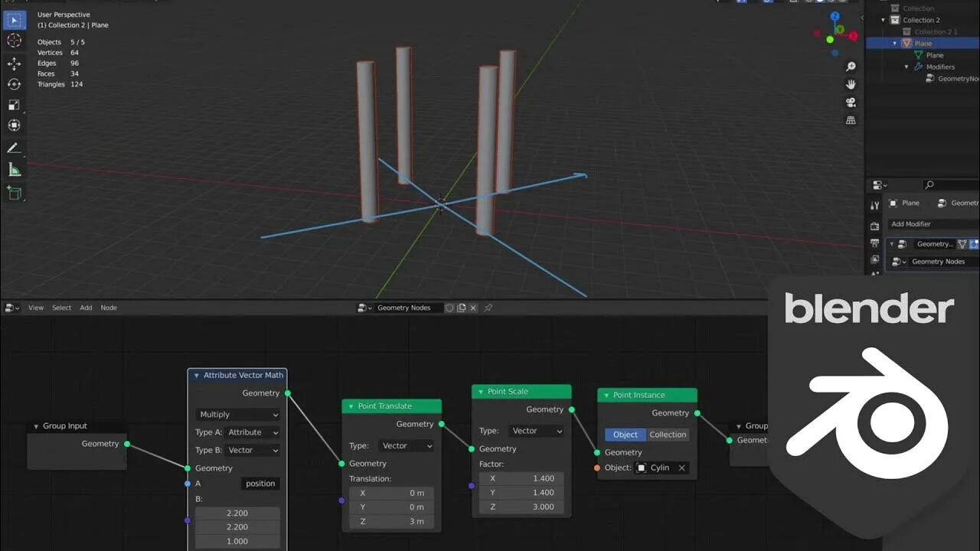The width and height of the screenshot is (980, 551).
Task: Click the Add Modifier button
Action: pyautogui.click(x=933, y=224)
